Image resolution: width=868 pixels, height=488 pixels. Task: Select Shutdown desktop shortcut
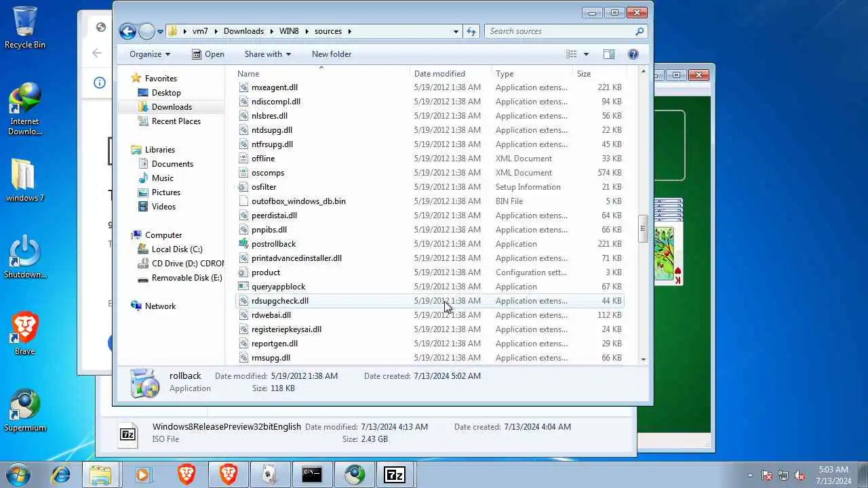pyautogui.click(x=25, y=258)
